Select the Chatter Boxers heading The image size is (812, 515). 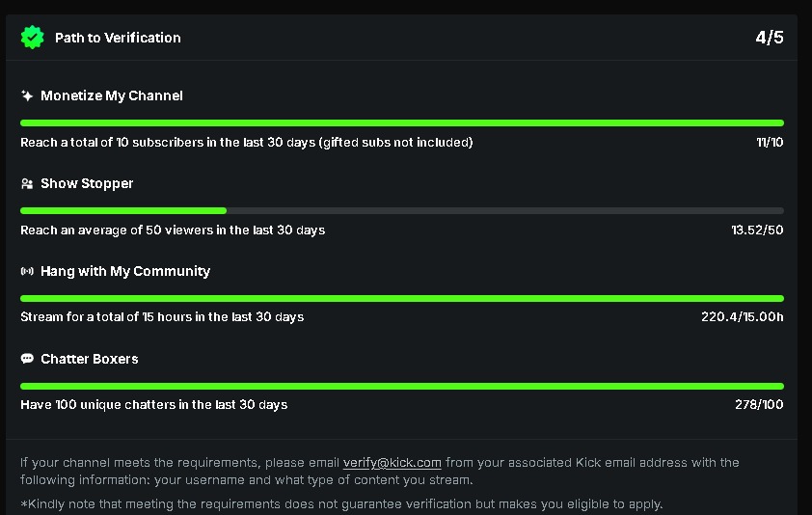coord(90,359)
